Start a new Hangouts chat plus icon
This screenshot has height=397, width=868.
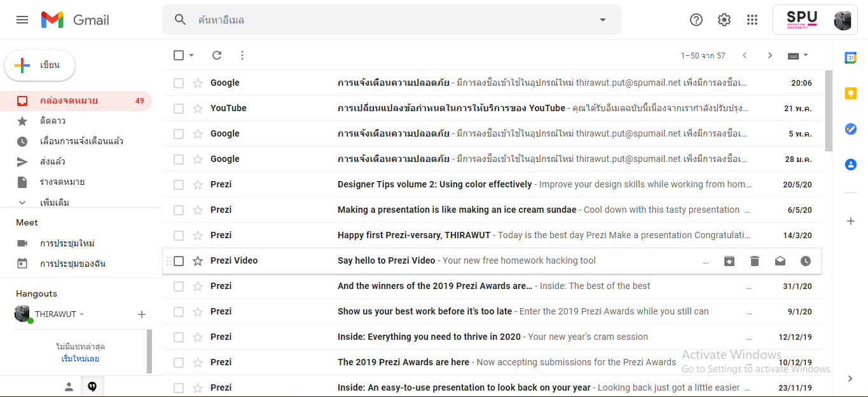(x=142, y=314)
